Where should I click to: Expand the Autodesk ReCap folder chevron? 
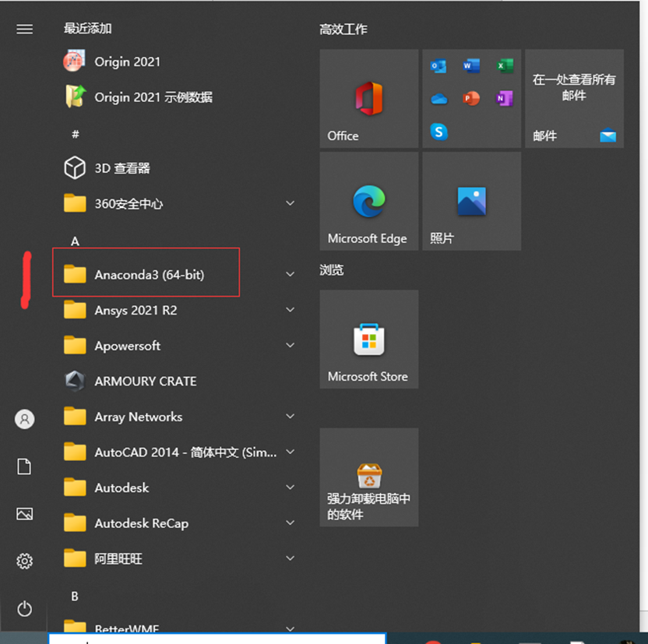click(290, 523)
